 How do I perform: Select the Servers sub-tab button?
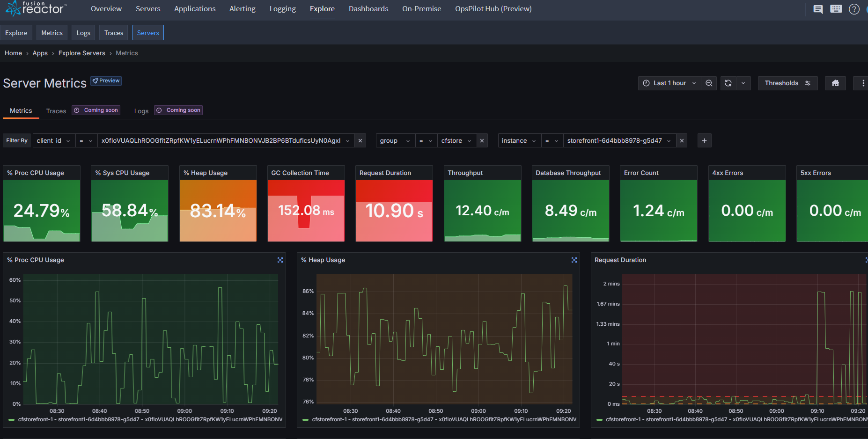point(148,33)
